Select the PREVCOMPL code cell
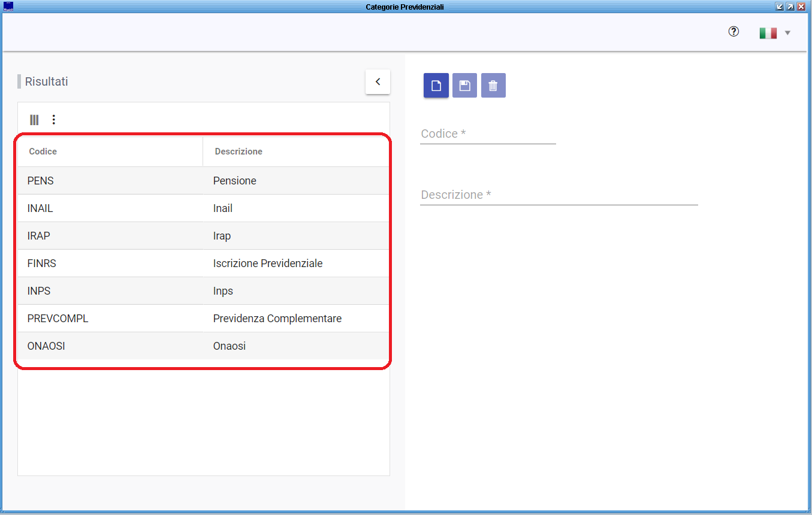Image resolution: width=812 pixels, height=515 pixels. click(110, 319)
